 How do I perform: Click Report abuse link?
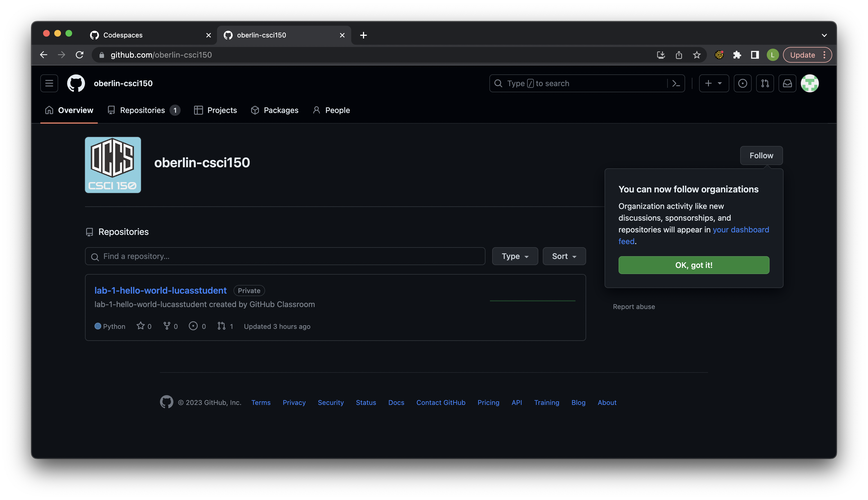coord(634,307)
